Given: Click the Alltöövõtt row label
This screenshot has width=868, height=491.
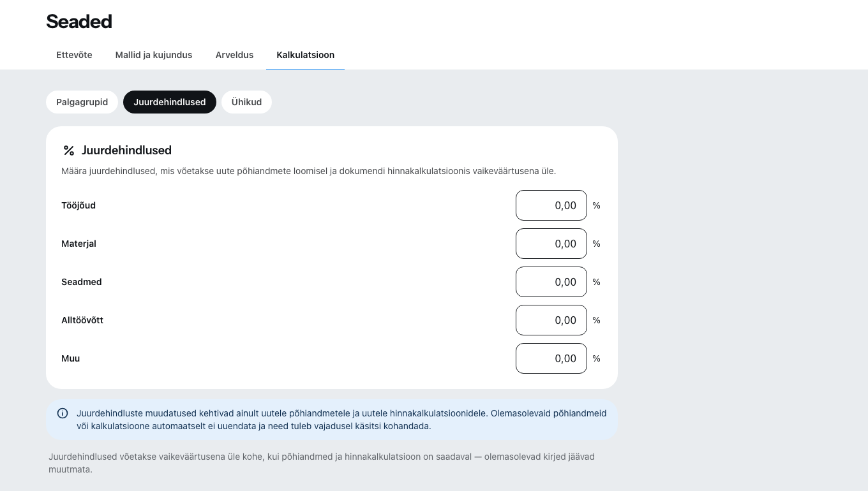Looking at the screenshot, I should [82, 320].
